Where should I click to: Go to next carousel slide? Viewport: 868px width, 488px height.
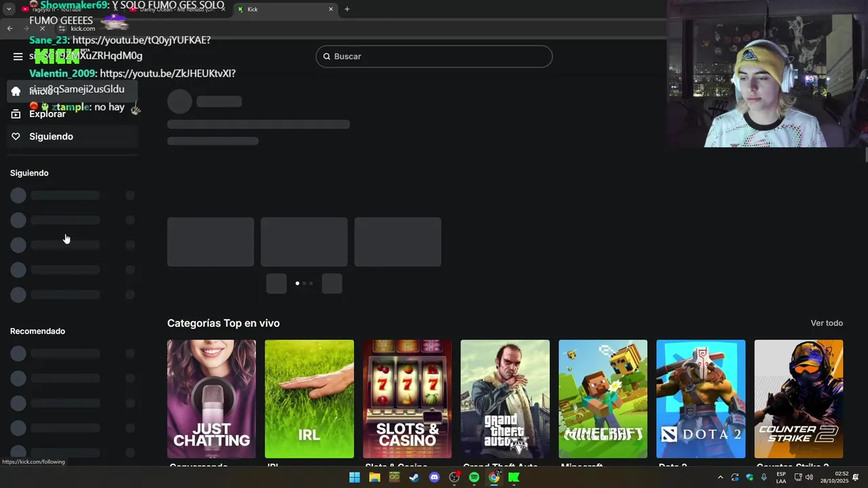(x=332, y=283)
